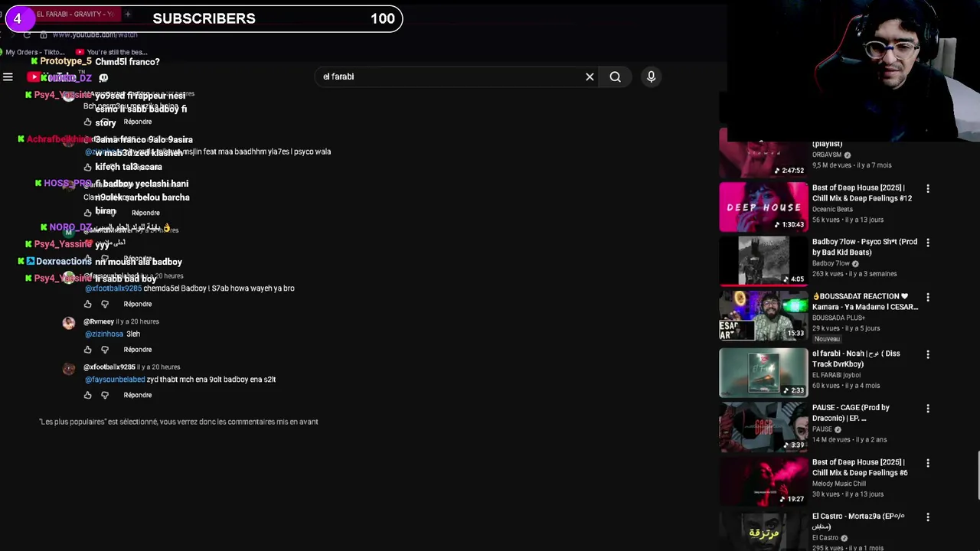Open options menu for Deep House #12 video
Image resolution: width=980 pixels, height=551 pixels.
tap(928, 188)
